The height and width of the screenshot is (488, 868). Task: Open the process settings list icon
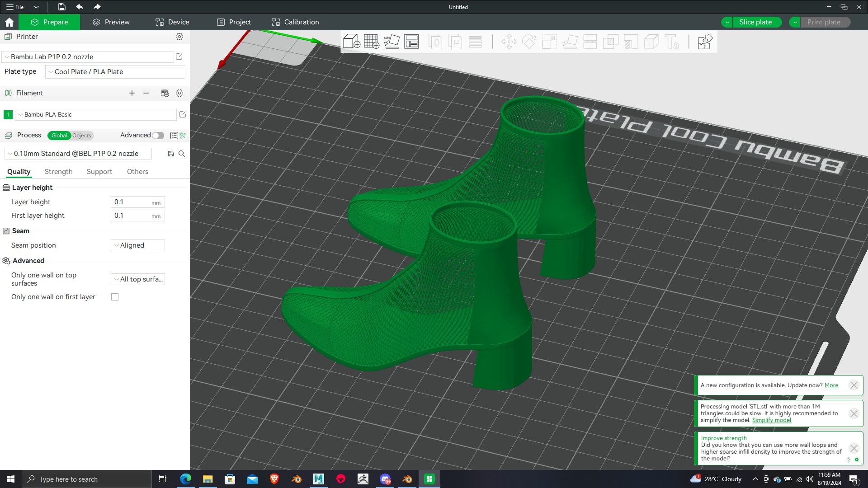(x=174, y=136)
